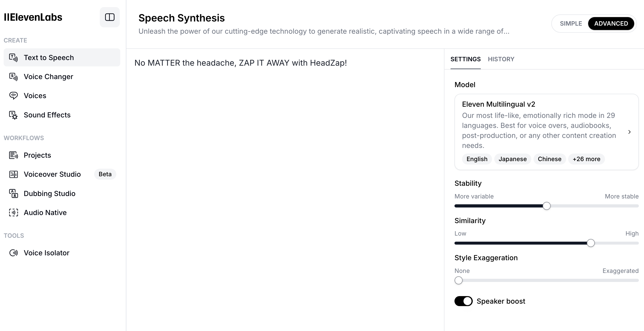Open Voice Isolator icon
644x331 pixels.
pos(13,253)
